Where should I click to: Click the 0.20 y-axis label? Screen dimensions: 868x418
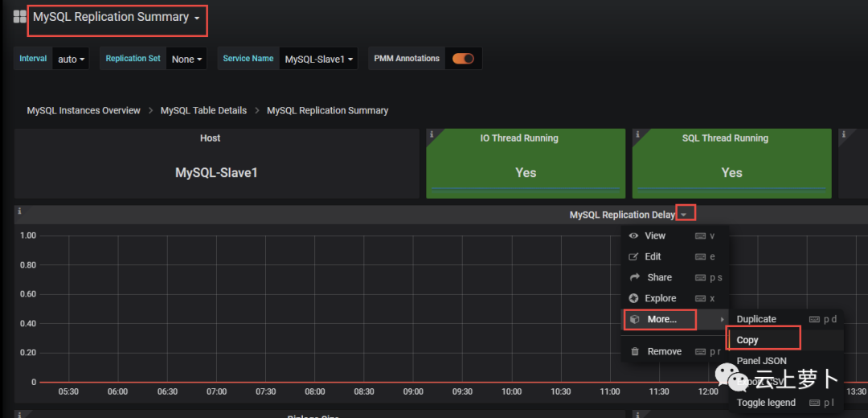click(28, 353)
